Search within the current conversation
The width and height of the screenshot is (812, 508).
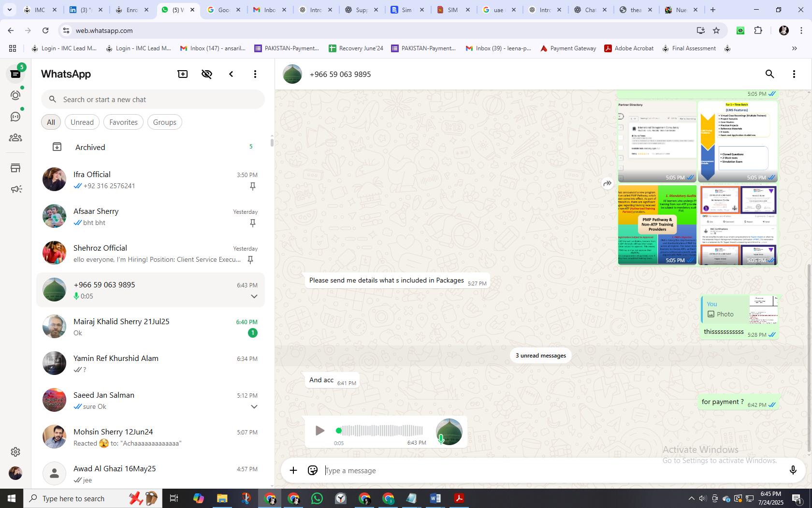point(770,74)
